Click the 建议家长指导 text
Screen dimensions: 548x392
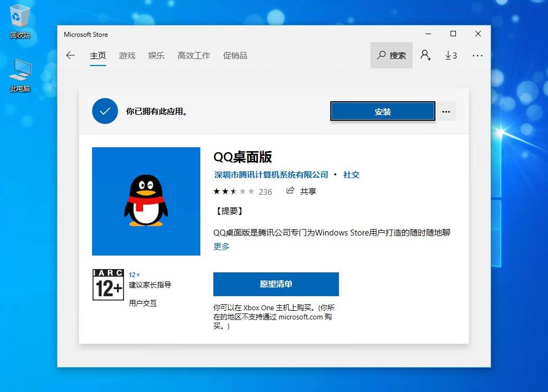tap(150, 285)
